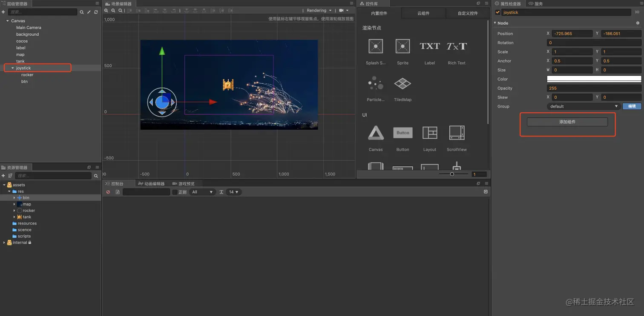Select the scripts folder
Image resolution: width=644 pixels, height=316 pixels.
tap(24, 236)
